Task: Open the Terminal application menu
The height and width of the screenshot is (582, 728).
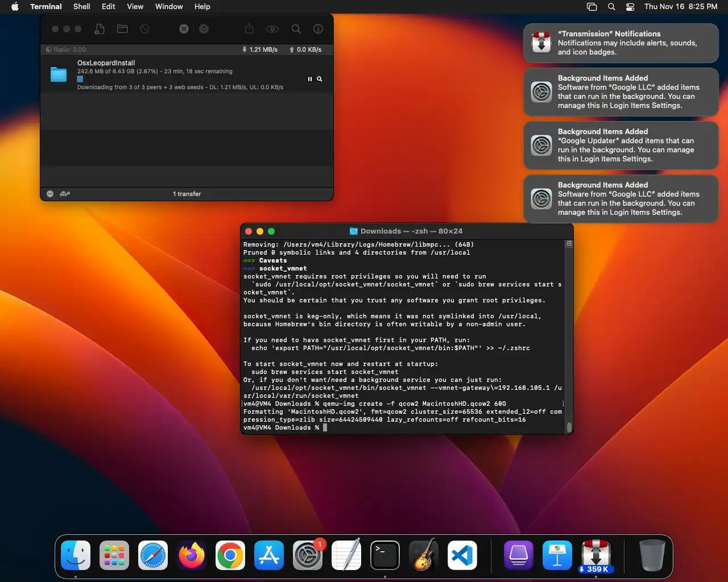Action: [46, 7]
